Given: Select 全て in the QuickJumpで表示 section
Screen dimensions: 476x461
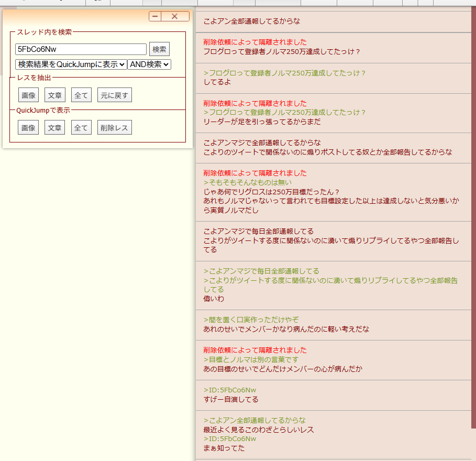Looking at the screenshot, I should point(81,127).
